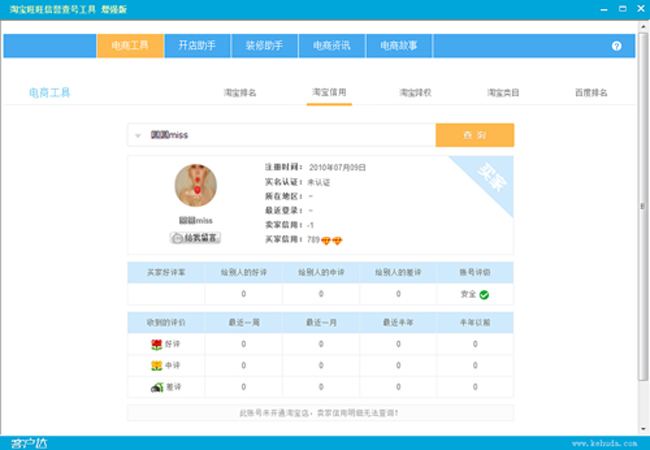
Task: Click the green safe checkmark icon
Action: 484,295
